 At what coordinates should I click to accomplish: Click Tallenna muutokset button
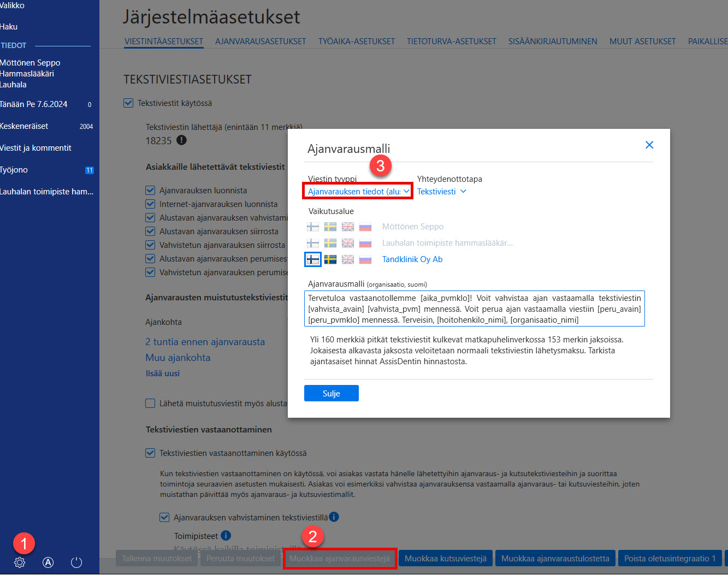pyautogui.click(x=157, y=558)
